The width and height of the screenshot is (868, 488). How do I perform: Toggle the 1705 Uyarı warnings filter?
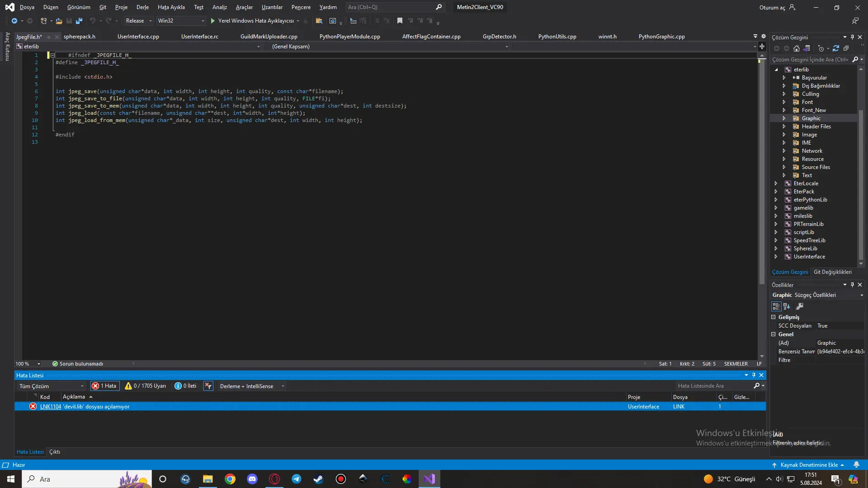point(146,386)
